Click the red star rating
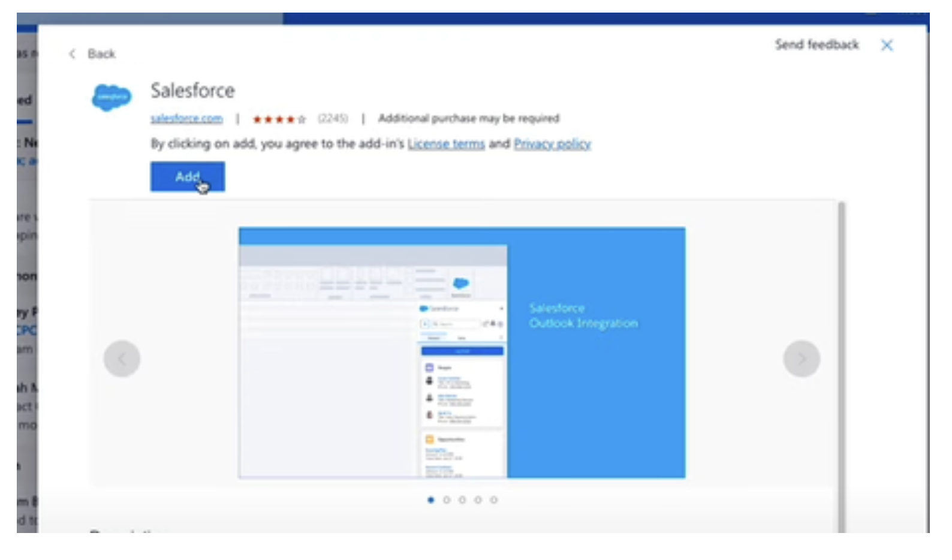952x560 pixels. point(279,119)
